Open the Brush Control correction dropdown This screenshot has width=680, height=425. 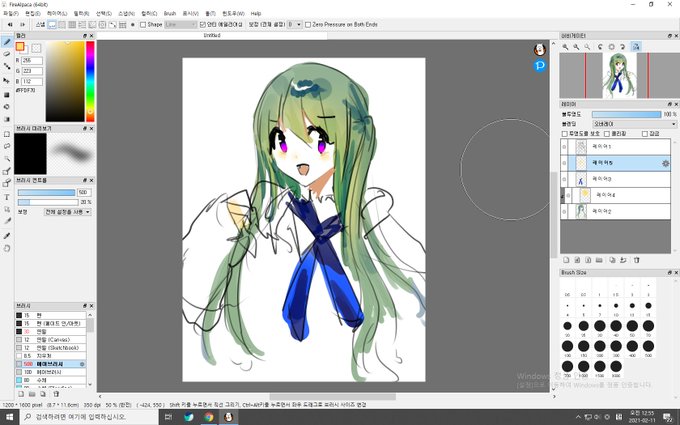click(x=68, y=212)
